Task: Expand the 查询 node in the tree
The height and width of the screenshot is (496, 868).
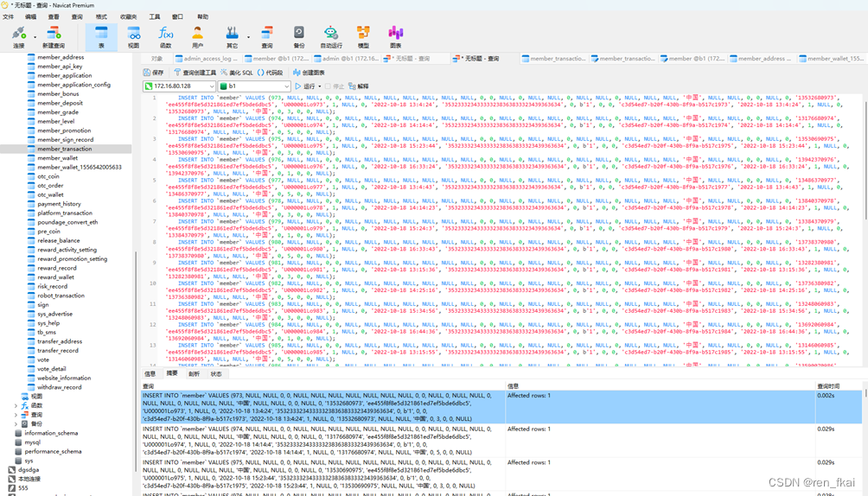Action: click(x=16, y=415)
